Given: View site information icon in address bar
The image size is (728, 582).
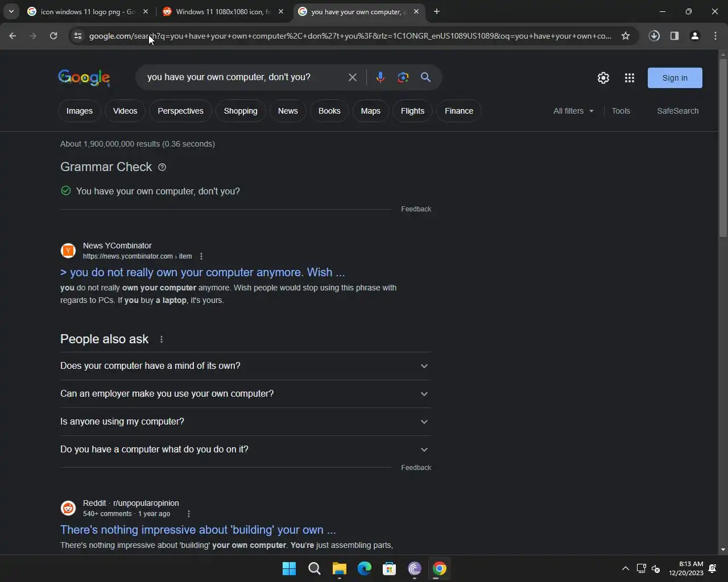Looking at the screenshot, I should tap(78, 36).
